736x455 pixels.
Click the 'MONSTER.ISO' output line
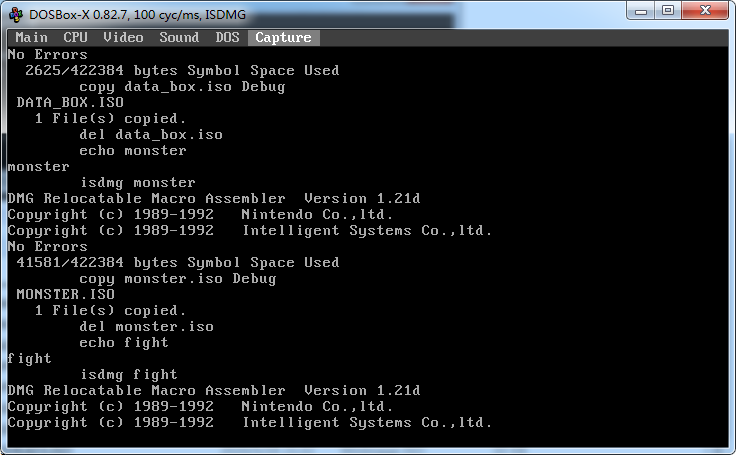66,294
